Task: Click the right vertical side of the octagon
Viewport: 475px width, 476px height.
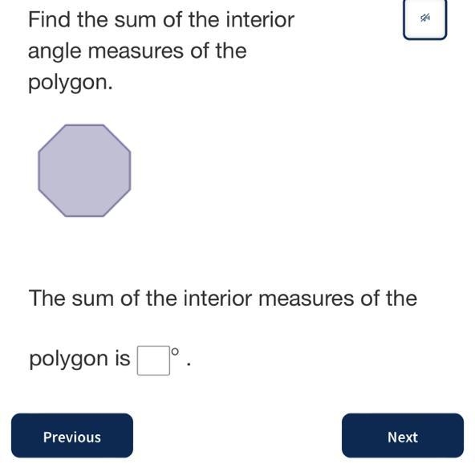Action: click(131, 171)
